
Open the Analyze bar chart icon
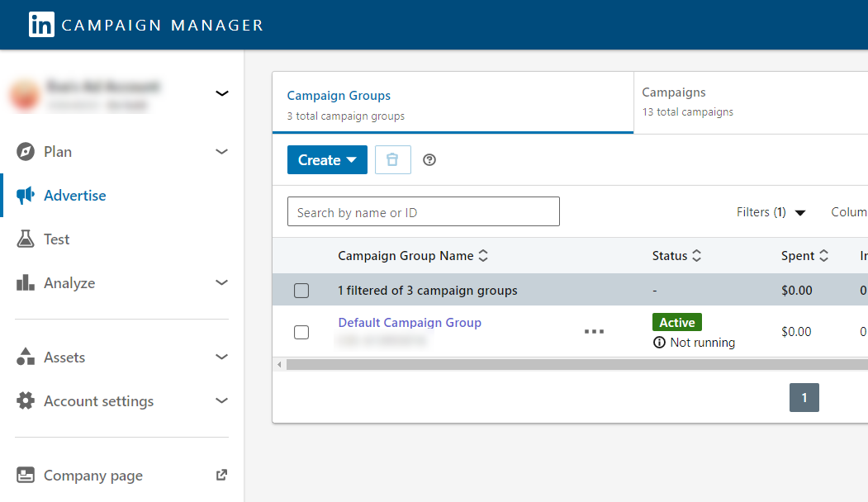26,283
